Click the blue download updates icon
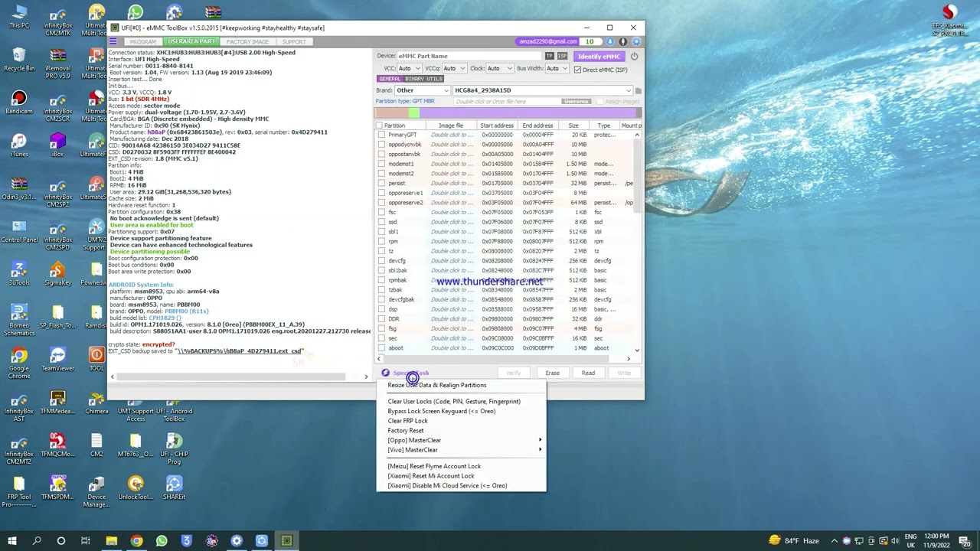Screen dimensions: 980x551 (x=610, y=41)
